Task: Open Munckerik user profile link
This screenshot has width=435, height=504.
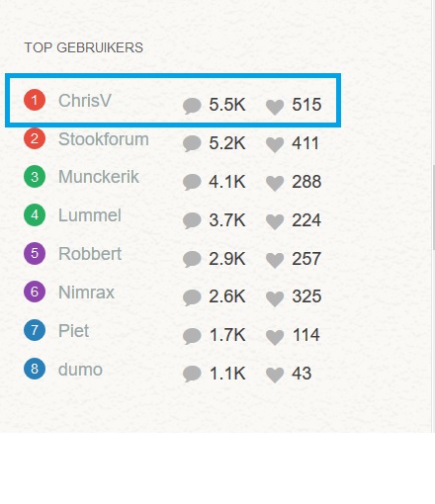Action: [x=99, y=177]
